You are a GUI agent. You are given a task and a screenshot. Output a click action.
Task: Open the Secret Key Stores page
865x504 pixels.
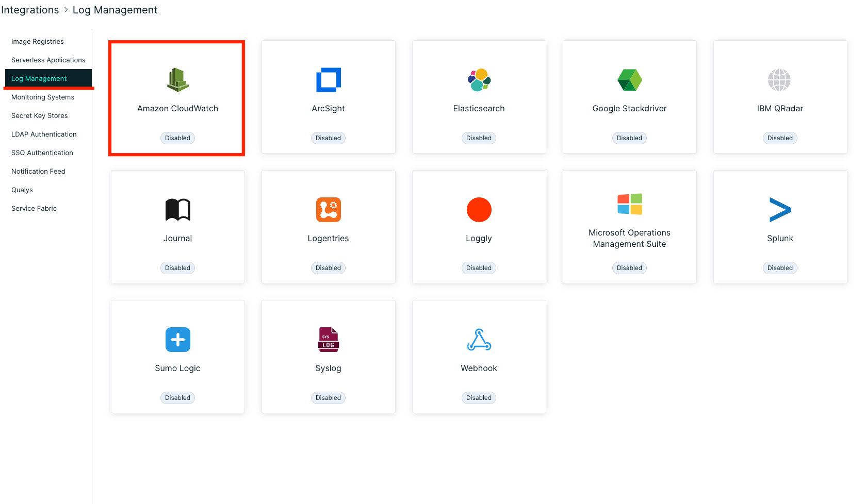coord(39,115)
